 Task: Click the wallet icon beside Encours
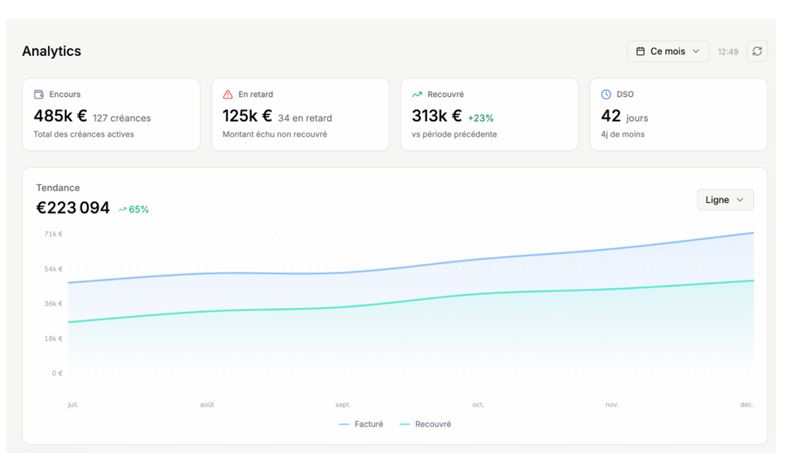click(39, 94)
